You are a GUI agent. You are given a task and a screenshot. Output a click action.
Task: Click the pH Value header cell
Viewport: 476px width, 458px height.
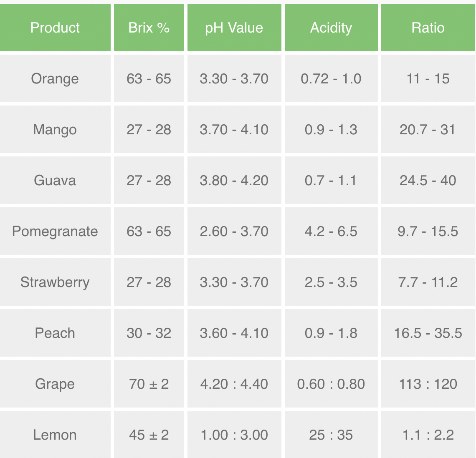234,28
